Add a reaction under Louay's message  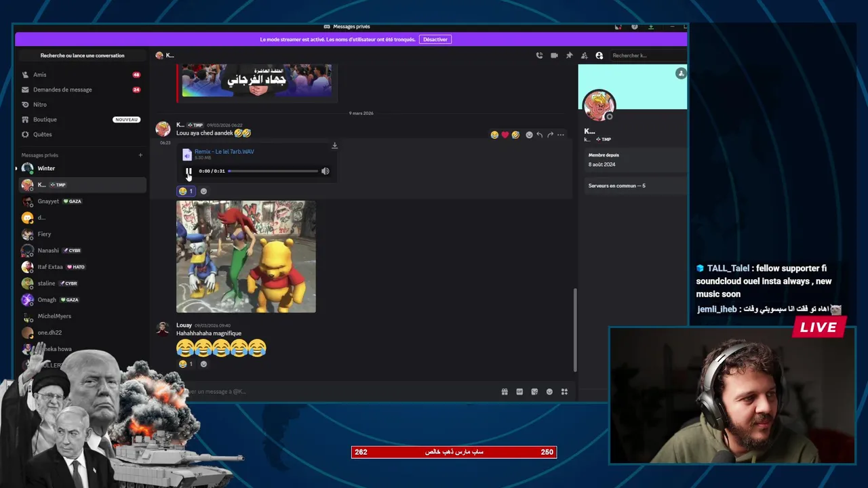pyautogui.click(x=203, y=364)
